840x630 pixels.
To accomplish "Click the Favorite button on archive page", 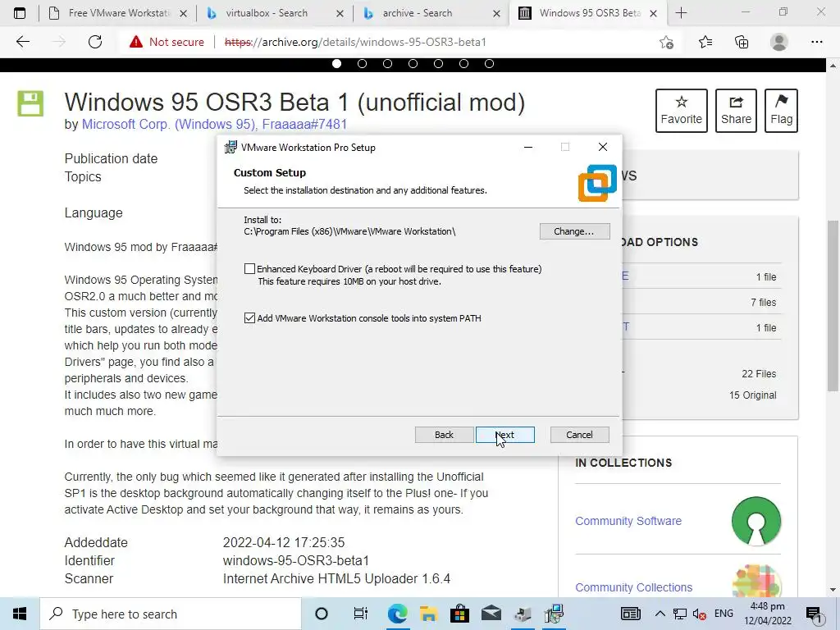I will (x=682, y=111).
